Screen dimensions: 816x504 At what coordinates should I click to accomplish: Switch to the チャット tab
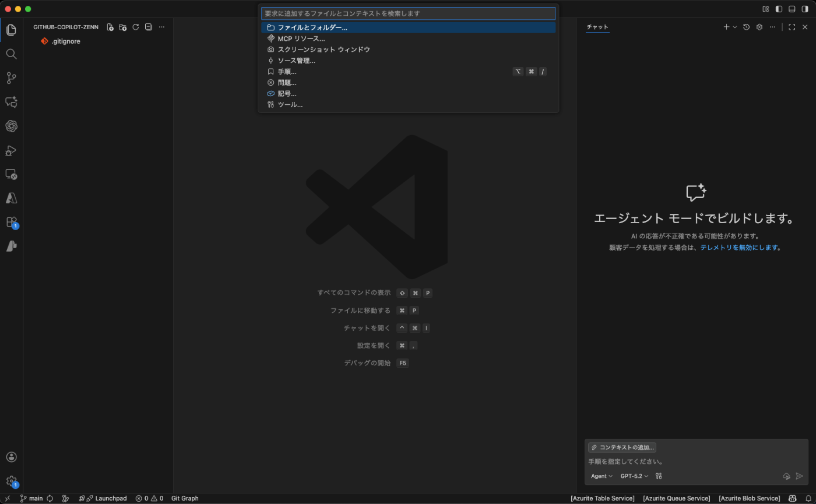597,27
